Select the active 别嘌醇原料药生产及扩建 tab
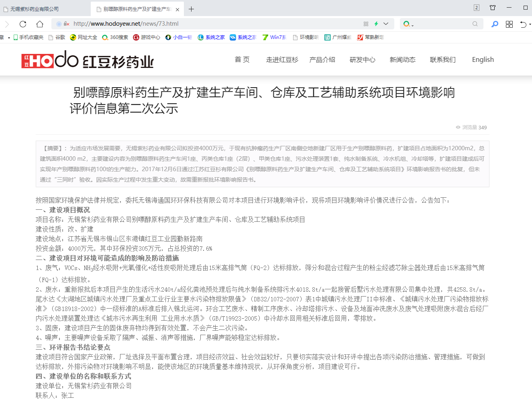Image resolution: width=532 pixels, height=399 pixels. coord(137,9)
